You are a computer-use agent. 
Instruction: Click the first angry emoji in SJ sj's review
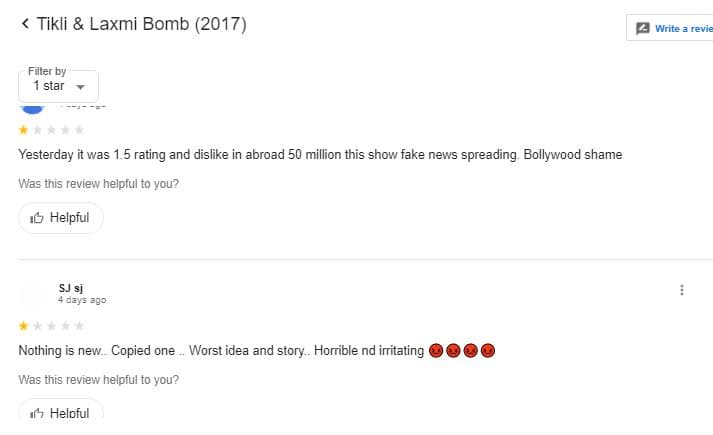point(436,350)
